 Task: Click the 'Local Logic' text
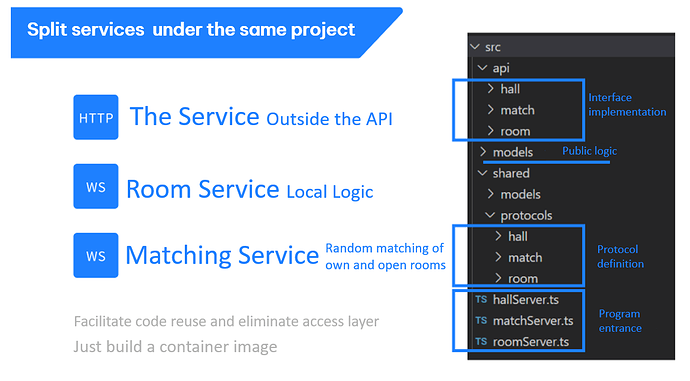click(x=330, y=192)
